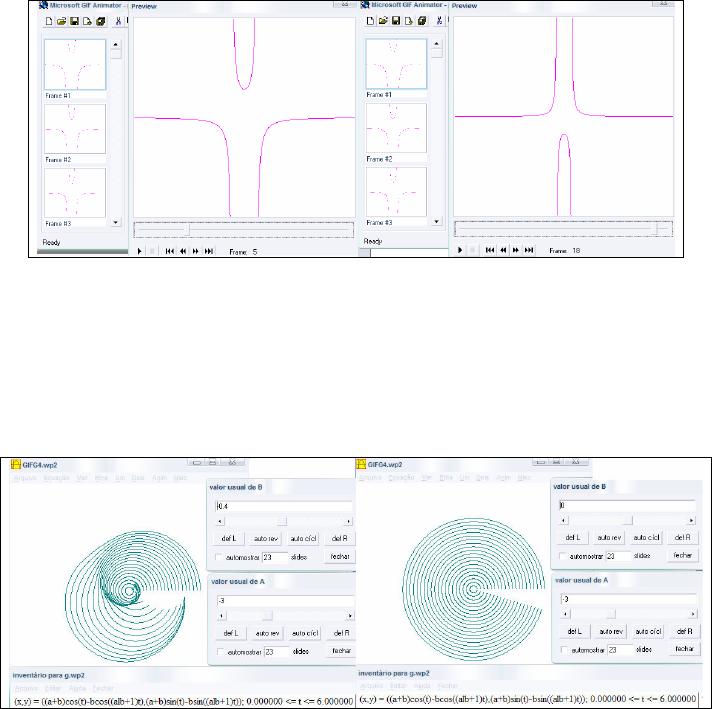Click 'auto rev' button in left B panel
The height and width of the screenshot is (709, 712).
click(x=265, y=537)
